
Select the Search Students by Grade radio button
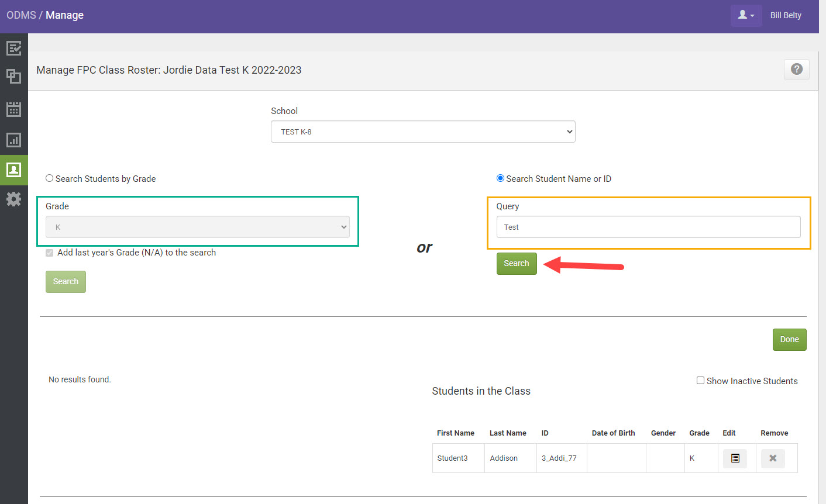49,178
